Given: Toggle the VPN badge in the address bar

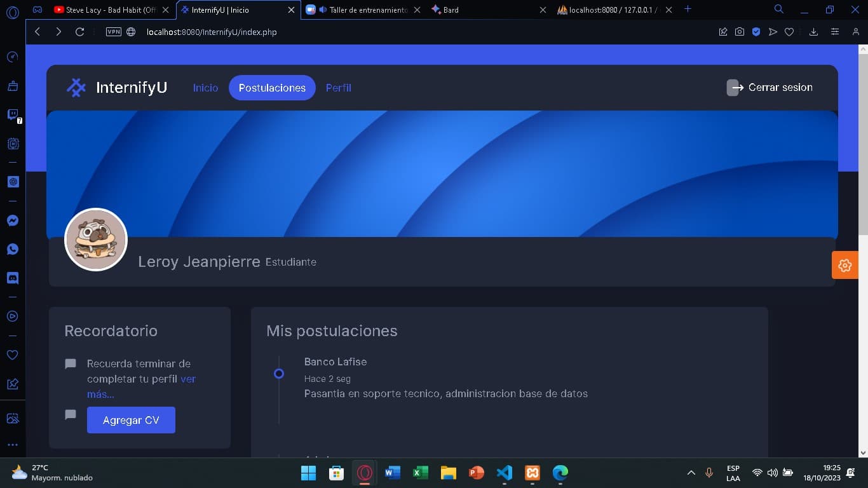Looking at the screenshot, I should (x=113, y=31).
